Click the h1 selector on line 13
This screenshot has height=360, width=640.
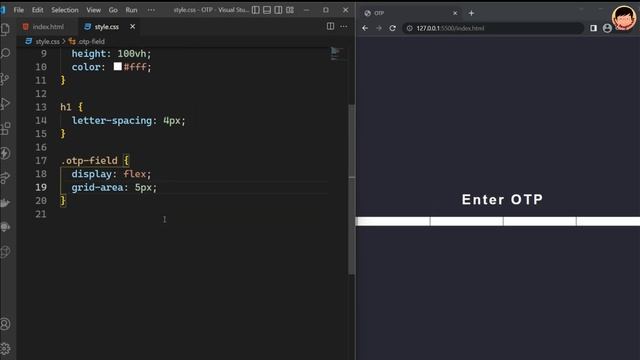66,107
